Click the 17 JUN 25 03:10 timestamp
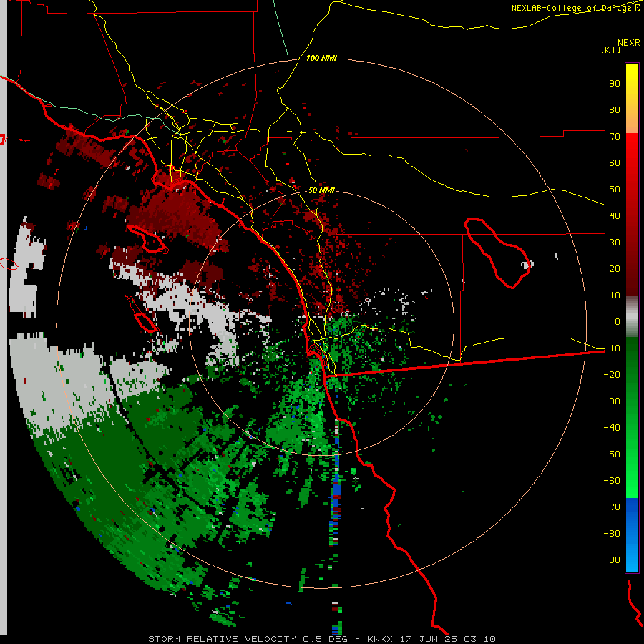 click(448, 639)
